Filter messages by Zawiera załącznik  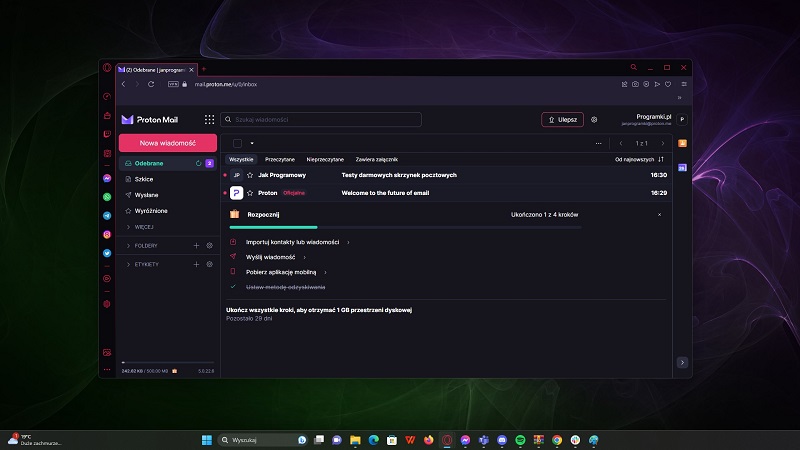tap(377, 159)
